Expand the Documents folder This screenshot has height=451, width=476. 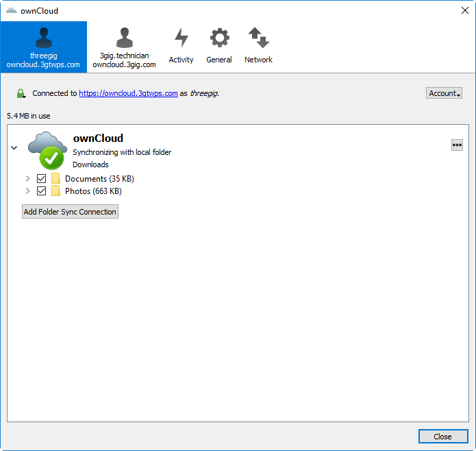[x=27, y=179]
